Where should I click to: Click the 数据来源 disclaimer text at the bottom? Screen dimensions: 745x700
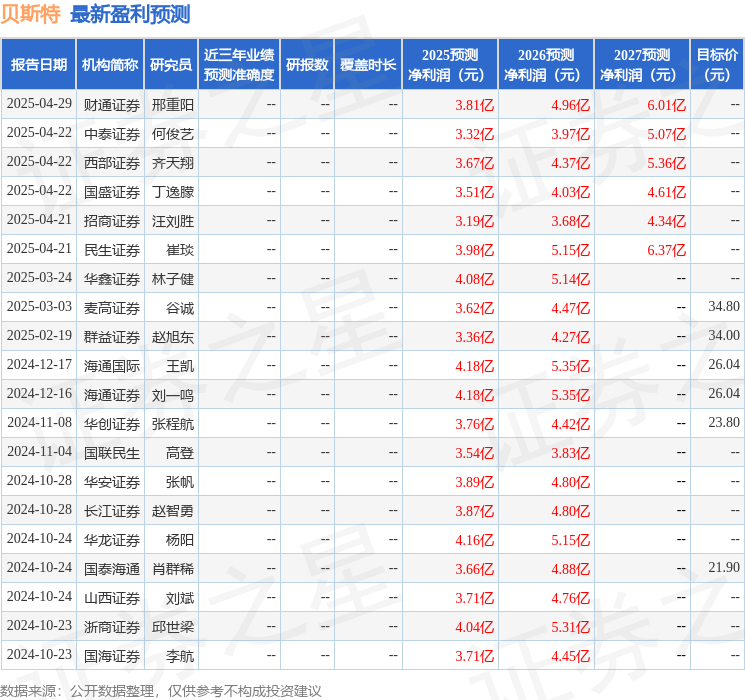coord(161,691)
